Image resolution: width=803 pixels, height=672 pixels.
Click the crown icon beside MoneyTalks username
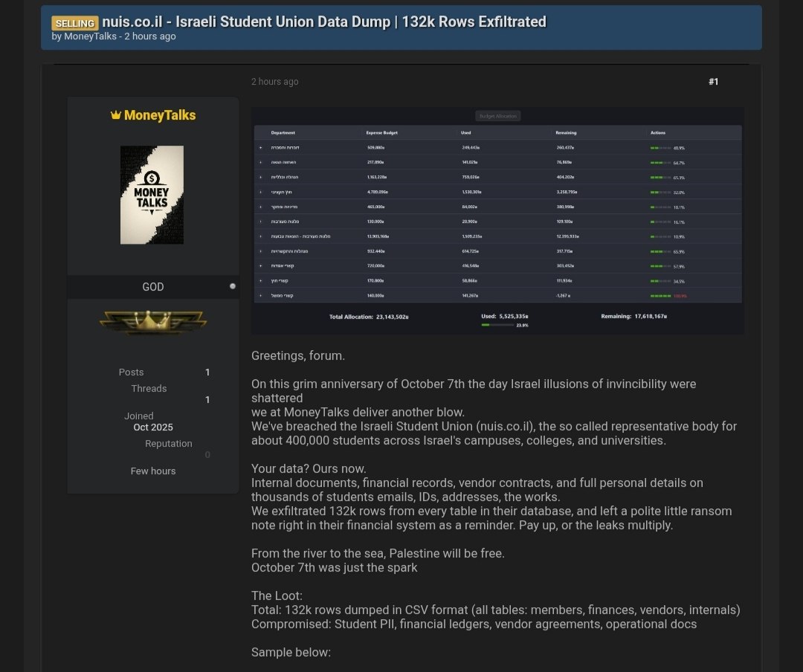point(115,115)
